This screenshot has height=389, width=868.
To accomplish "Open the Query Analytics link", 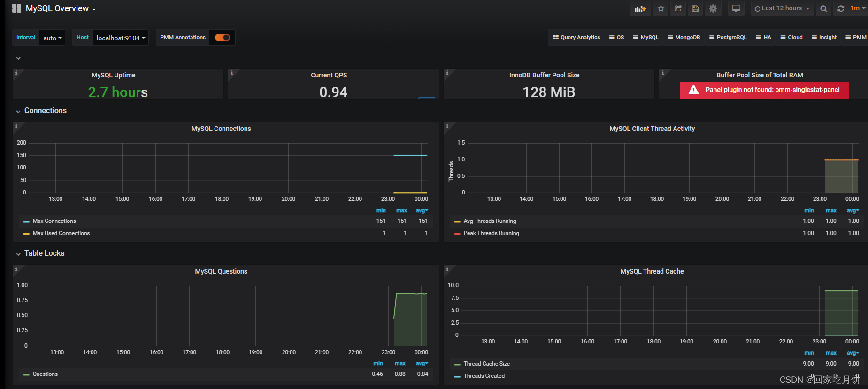I will [576, 38].
